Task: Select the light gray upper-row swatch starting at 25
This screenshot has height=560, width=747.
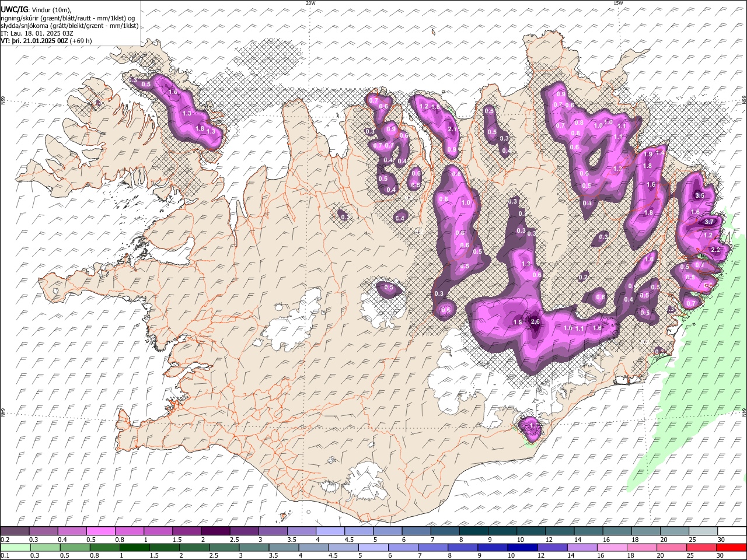Action: pyautogui.click(x=703, y=531)
